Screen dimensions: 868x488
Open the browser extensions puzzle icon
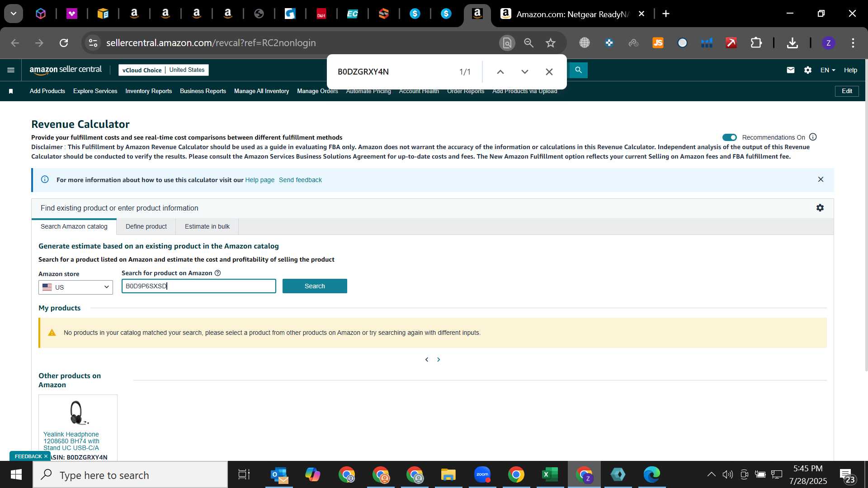(756, 43)
